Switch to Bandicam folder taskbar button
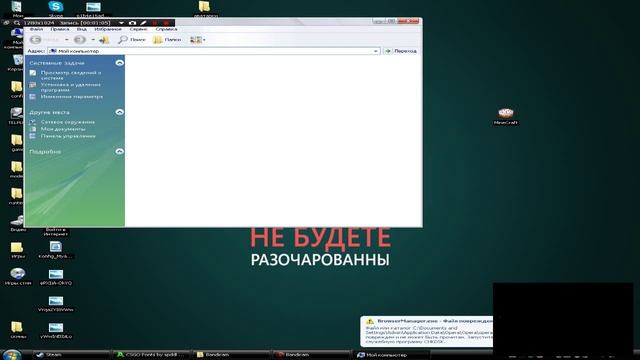Screen dimensions: 640x360 (231, 355)
